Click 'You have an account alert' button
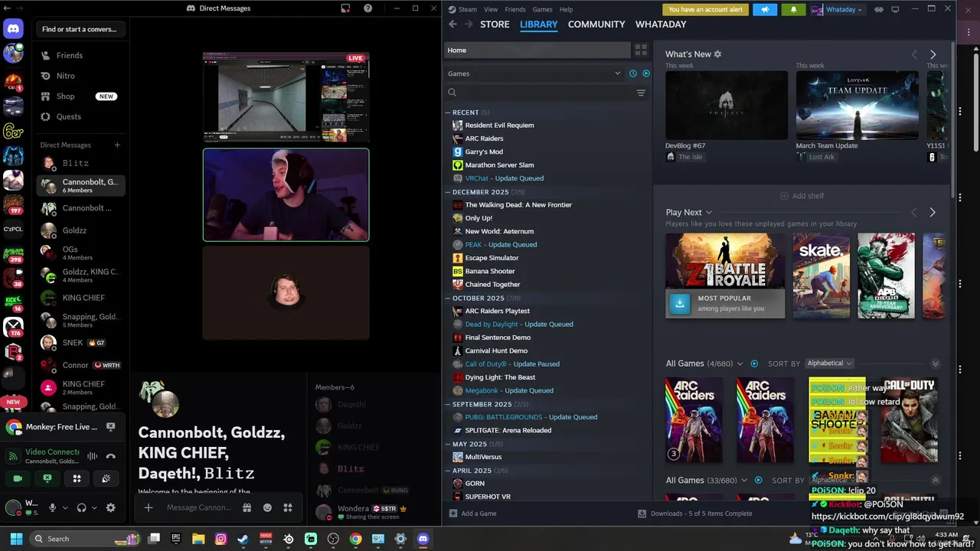The image size is (980, 551). tap(706, 9)
